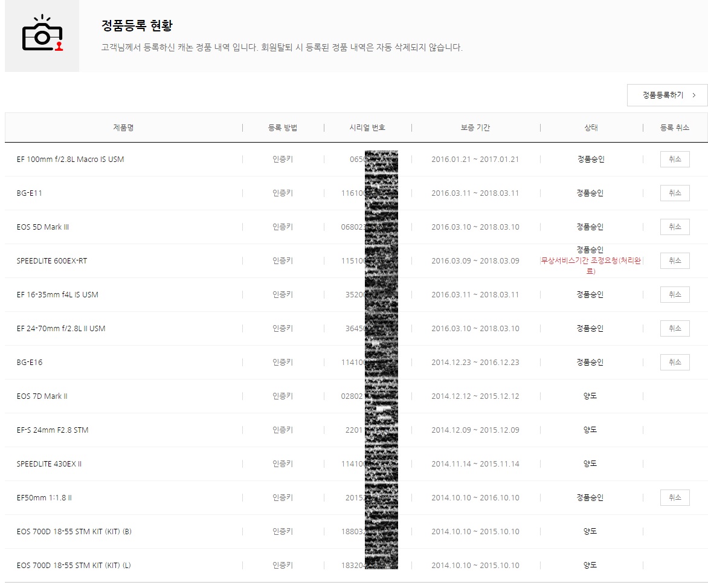Screen dimensions: 708x588
Task: Cancel EF 24-70mm f/2.8L II registration
Action: tap(674, 329)
